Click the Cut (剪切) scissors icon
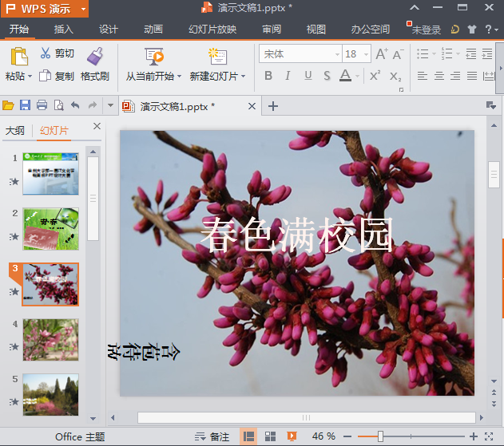The width and height of the screenshot is (504, 446). (x=46, y=53)
